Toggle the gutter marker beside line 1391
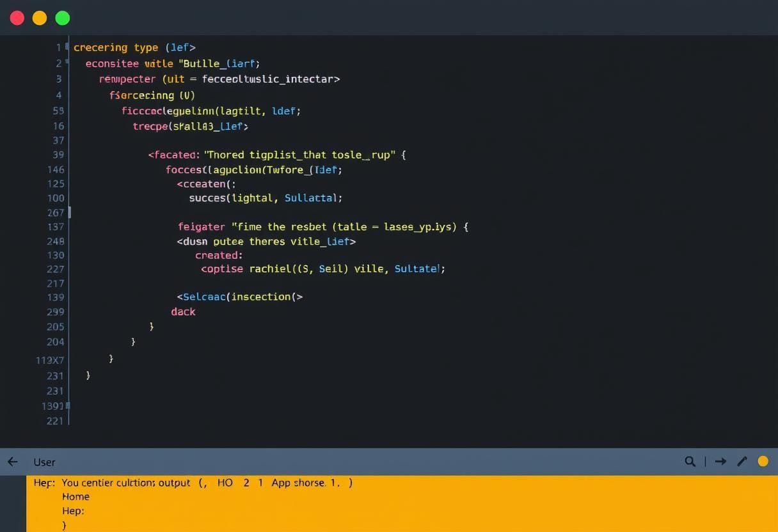 click(67, 406)
